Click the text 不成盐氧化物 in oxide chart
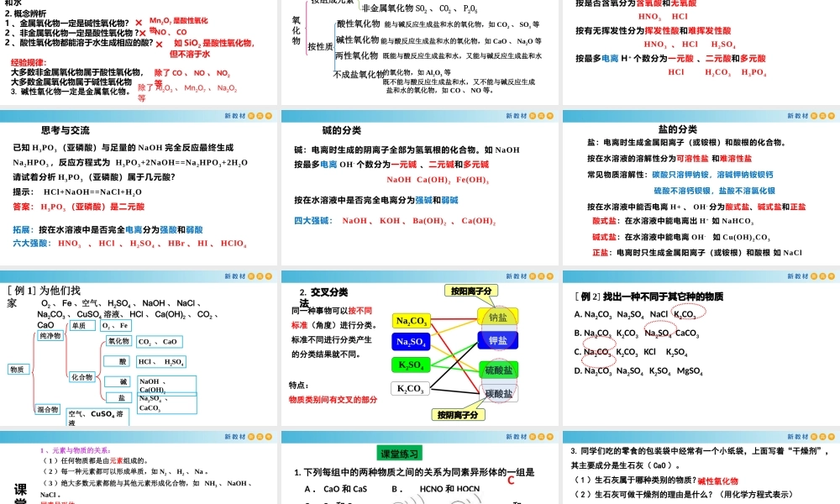The width and height of the screenshot is (840, 504). coord(359,75)
